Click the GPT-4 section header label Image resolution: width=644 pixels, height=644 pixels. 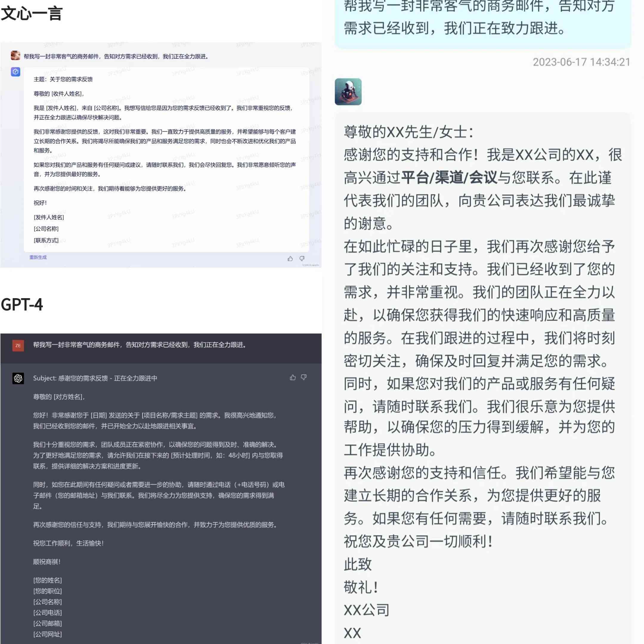pyautogui.click(x=22, y=304)
